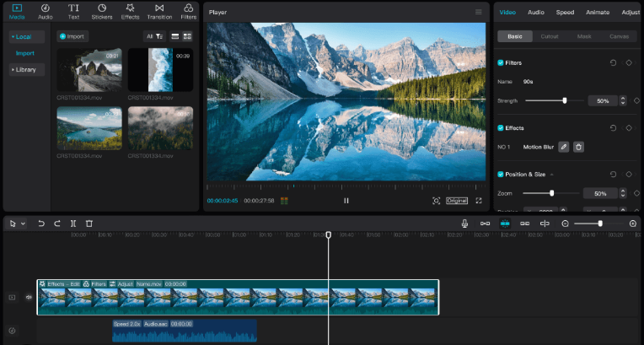Disable the Effects checkbox

point(501,128)
